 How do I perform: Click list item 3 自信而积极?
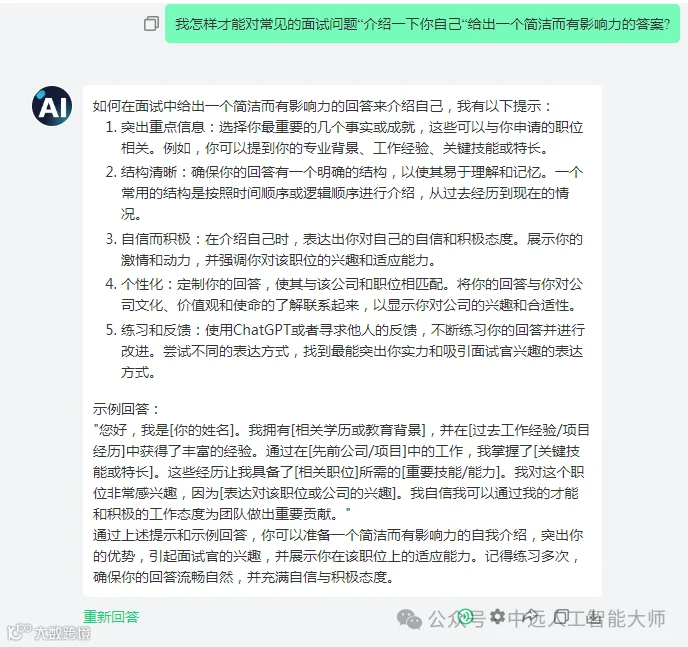point(345,250)
